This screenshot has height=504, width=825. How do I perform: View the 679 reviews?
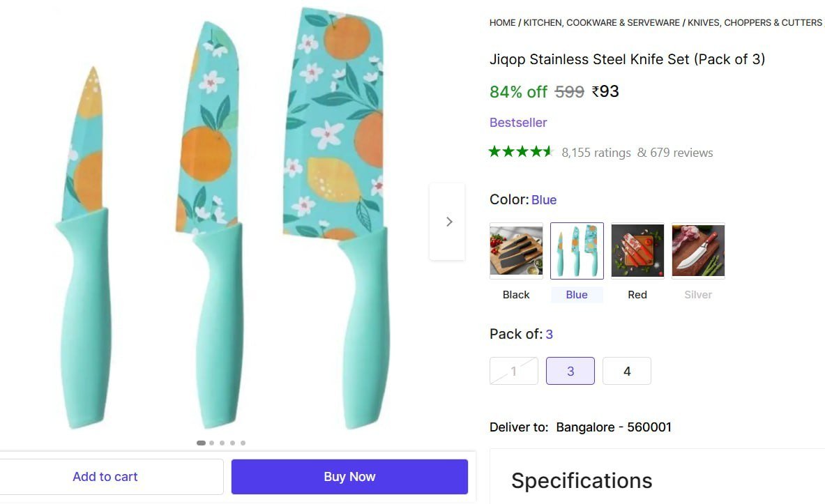click(x=674, y=153)
